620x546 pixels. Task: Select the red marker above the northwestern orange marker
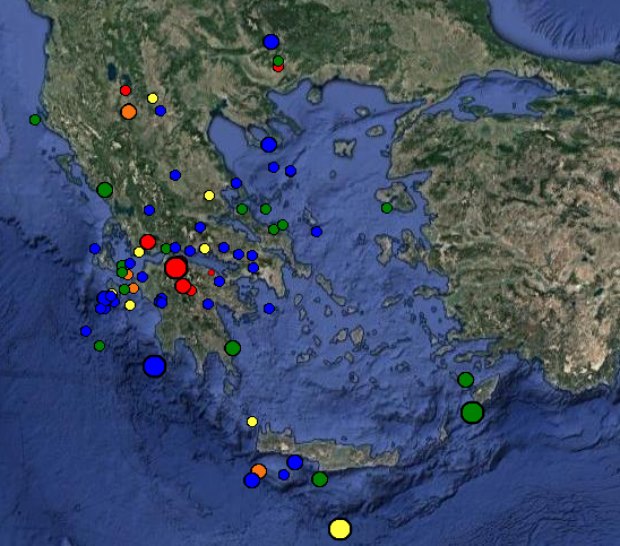[125, 91]
